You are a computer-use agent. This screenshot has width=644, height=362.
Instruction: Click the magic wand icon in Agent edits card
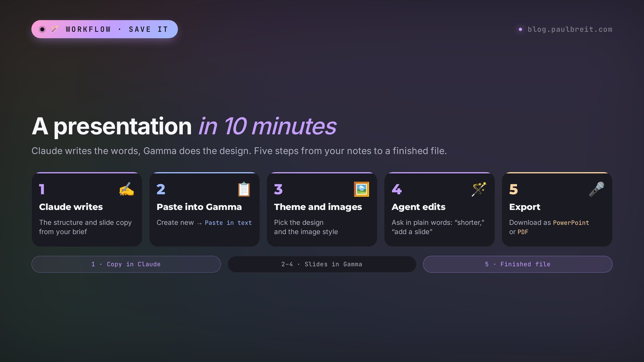[x=479, y=189]
